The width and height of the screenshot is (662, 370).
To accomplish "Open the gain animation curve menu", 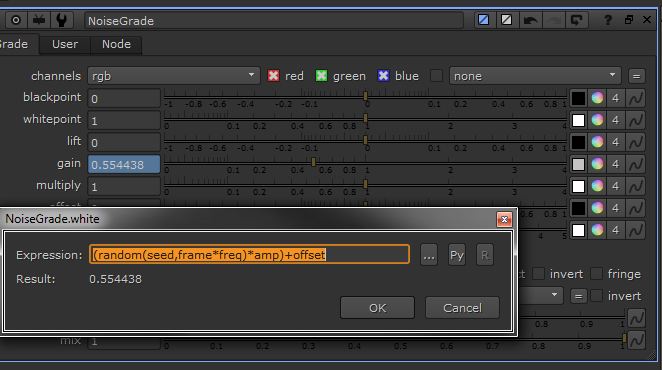I will coord(636,164).
